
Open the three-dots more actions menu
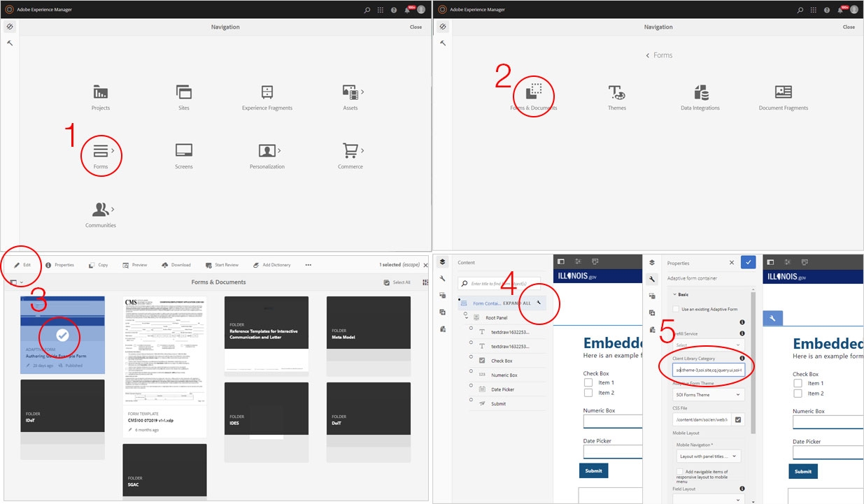point(309,265)
